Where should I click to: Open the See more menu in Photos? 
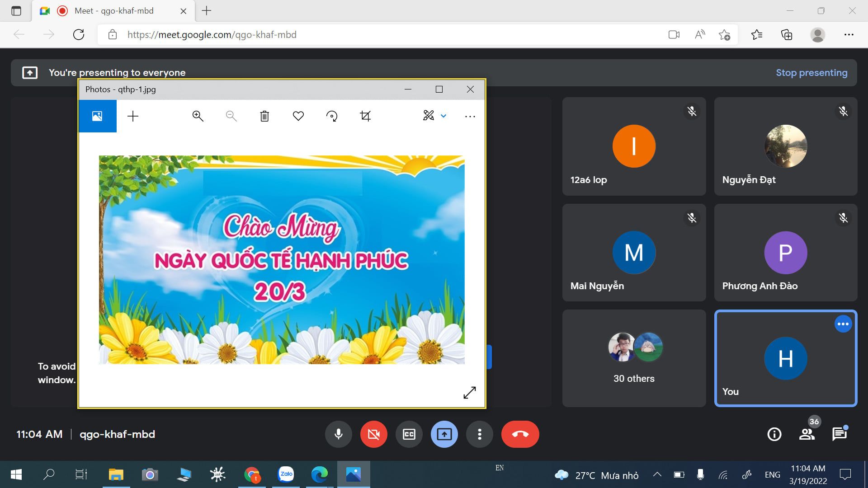[470, 116]
